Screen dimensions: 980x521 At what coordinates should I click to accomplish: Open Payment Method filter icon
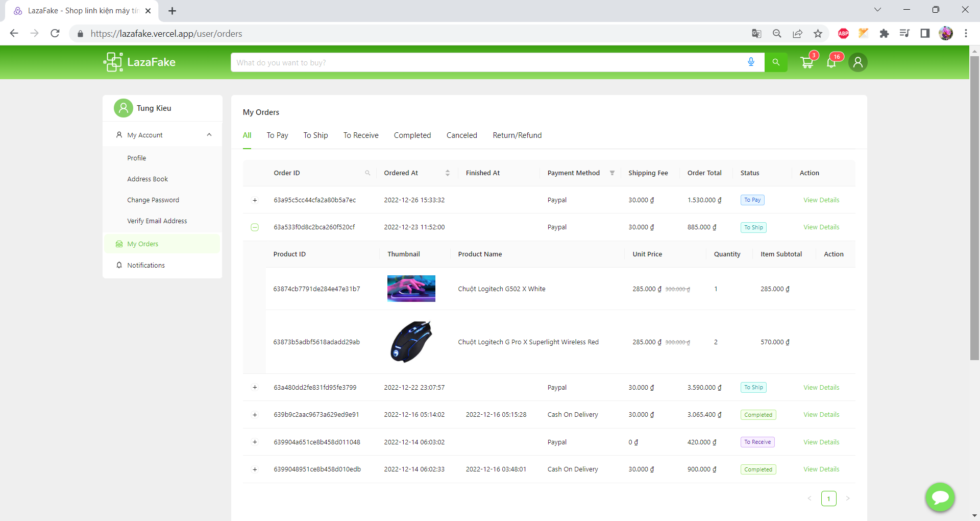612,173
